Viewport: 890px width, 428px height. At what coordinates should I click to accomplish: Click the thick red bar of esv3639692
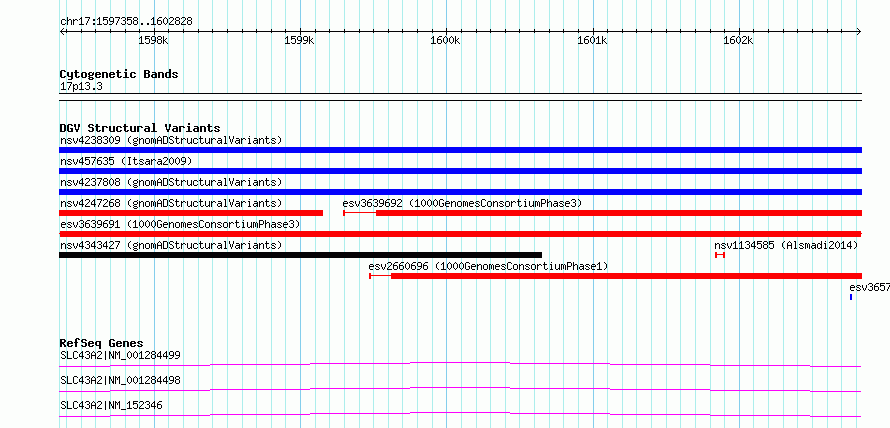pyautogui.click(x=619, y=213)
